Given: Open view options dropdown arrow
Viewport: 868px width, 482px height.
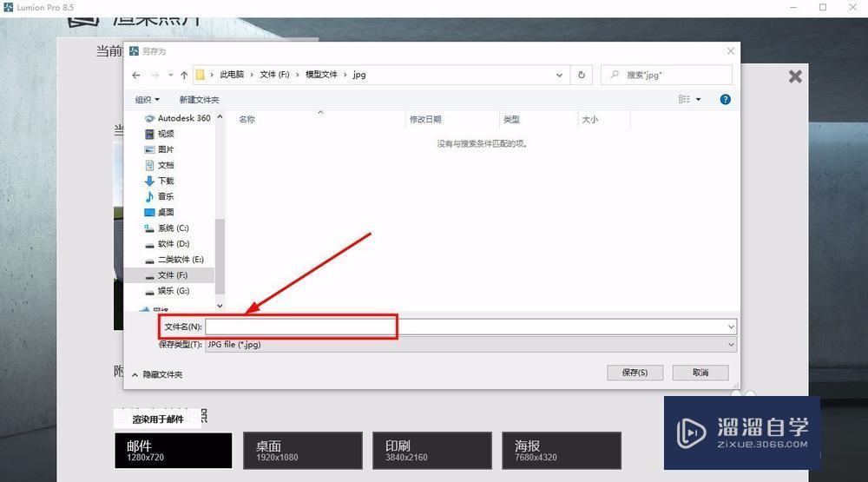Looking at the screenshot, I should click(698, 99).
